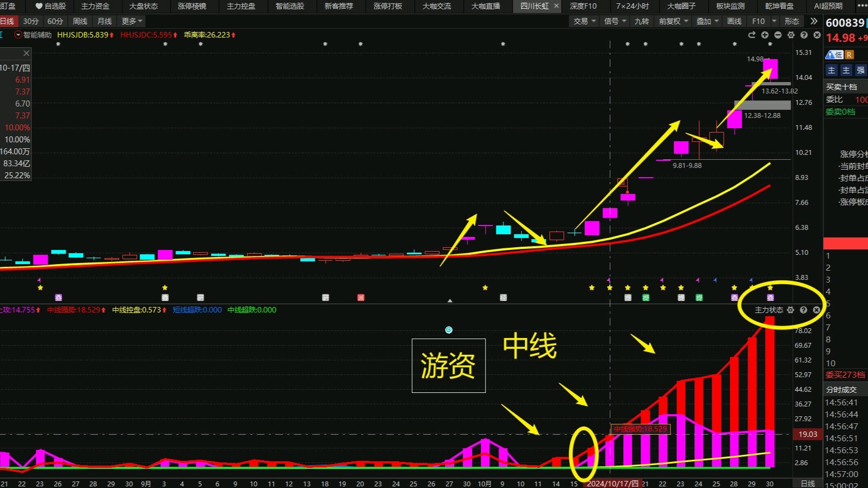Open the 板块监测 tab
The height and width of the screenshot is (488, 868).
[730, 6]
